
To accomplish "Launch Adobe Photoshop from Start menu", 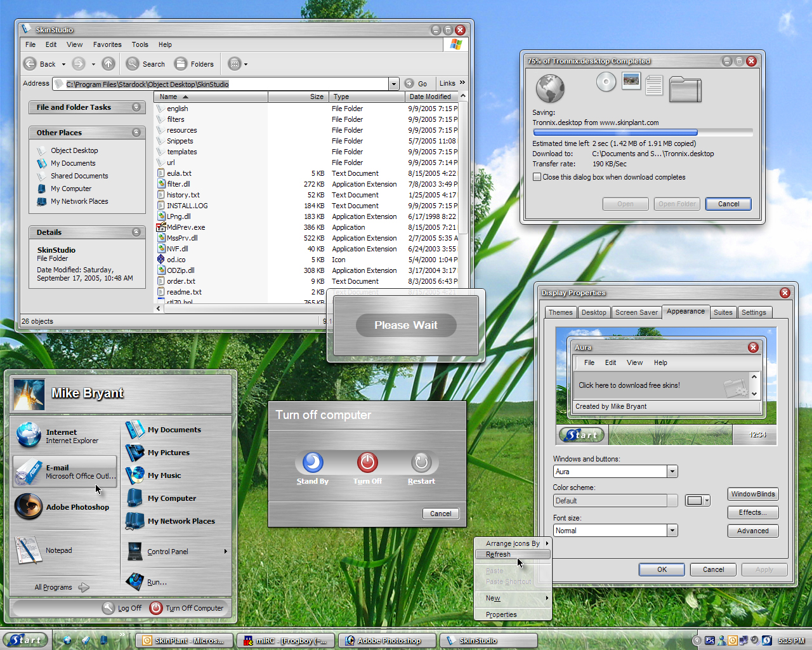I will [65, 507].
